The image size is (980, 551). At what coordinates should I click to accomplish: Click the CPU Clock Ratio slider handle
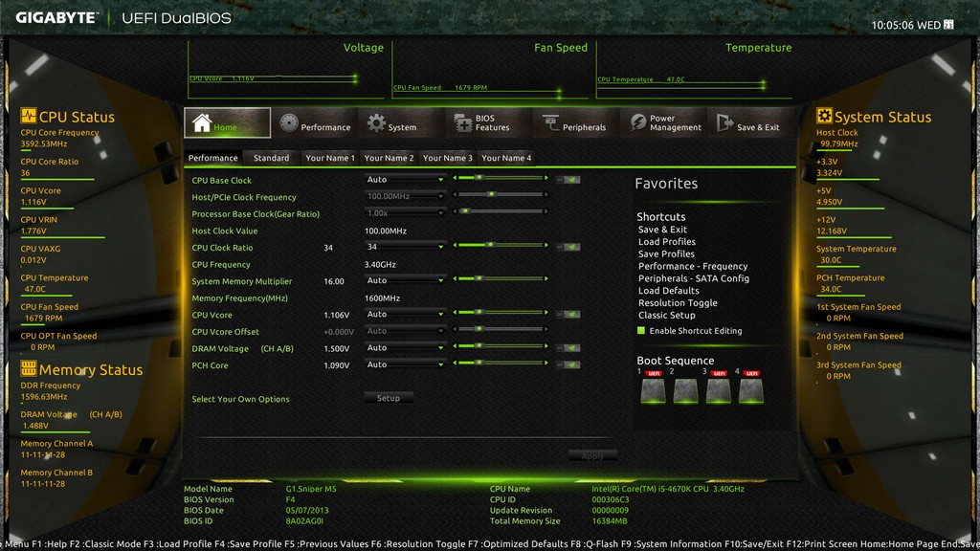491,245
